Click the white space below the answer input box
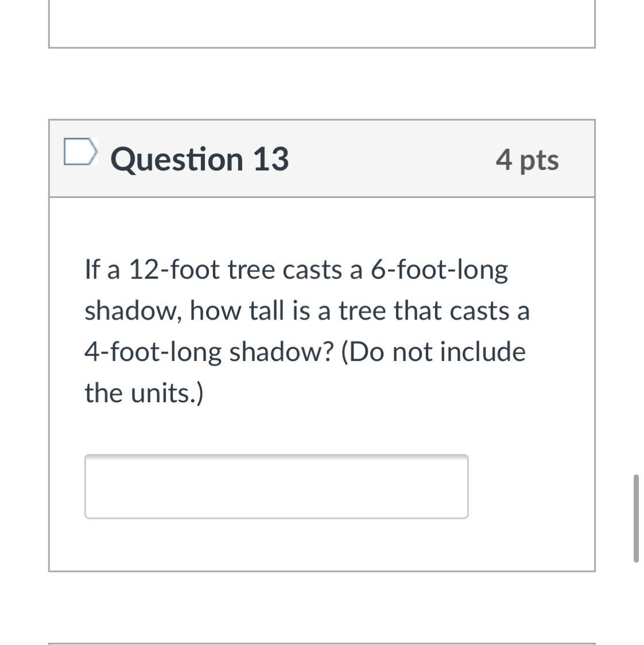Screen dimensions: 644x645 (276, 545)
